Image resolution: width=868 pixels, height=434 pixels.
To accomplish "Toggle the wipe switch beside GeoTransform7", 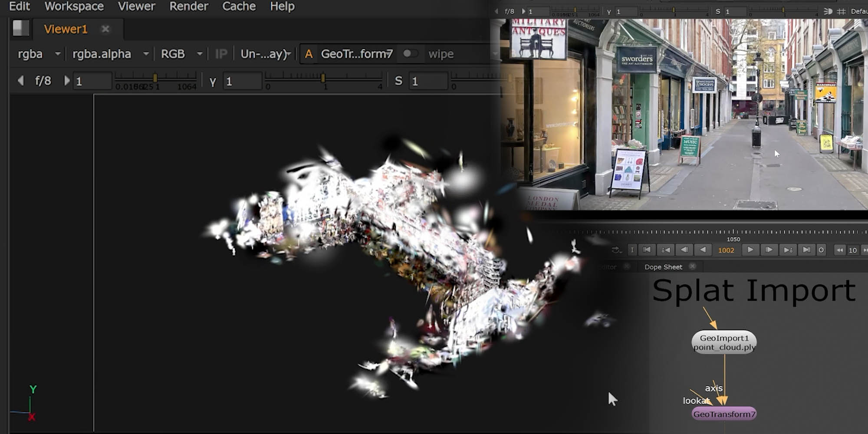I will coord(410,53).
